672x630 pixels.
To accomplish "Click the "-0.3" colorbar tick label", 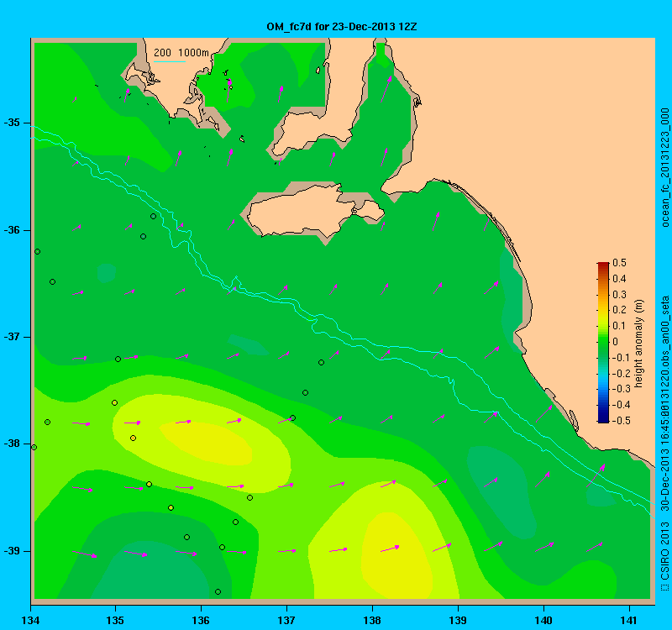I will pyautogui.click(x=621, y=389).
